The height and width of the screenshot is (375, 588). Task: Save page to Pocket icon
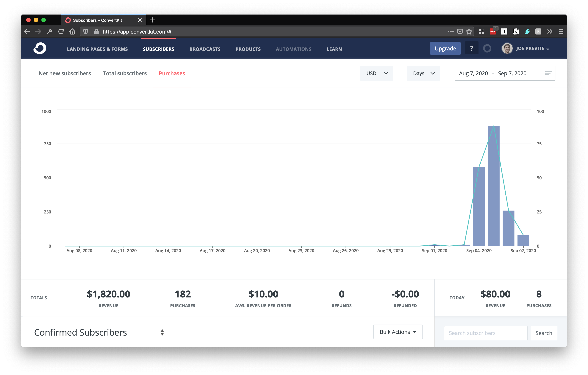pyautogui.click(x=460, y=31)
